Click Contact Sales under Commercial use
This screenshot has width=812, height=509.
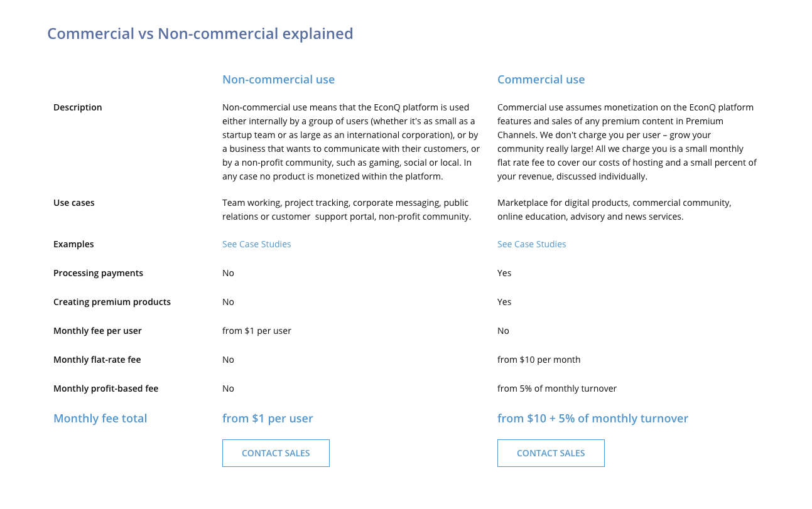tap(551, 453)
